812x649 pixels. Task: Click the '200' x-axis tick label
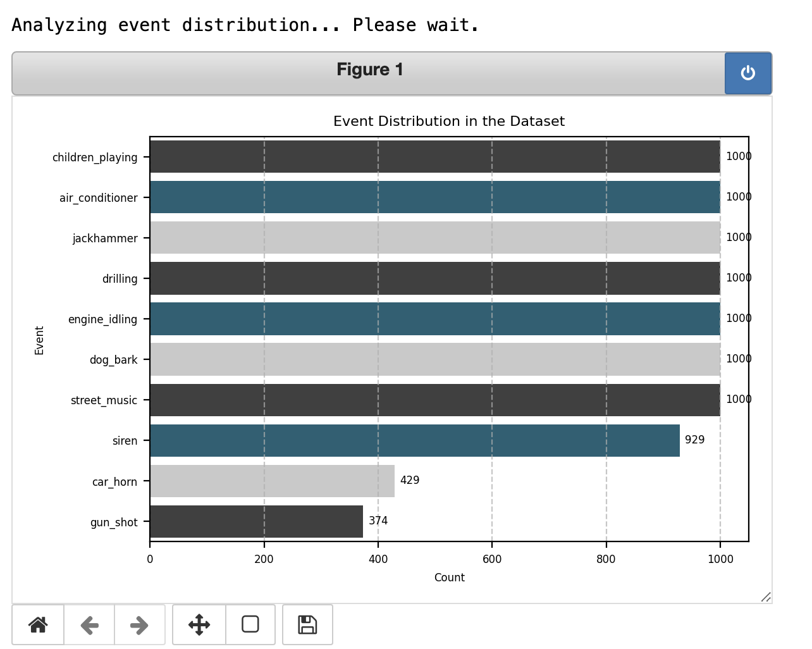click(x=264, y=559)
